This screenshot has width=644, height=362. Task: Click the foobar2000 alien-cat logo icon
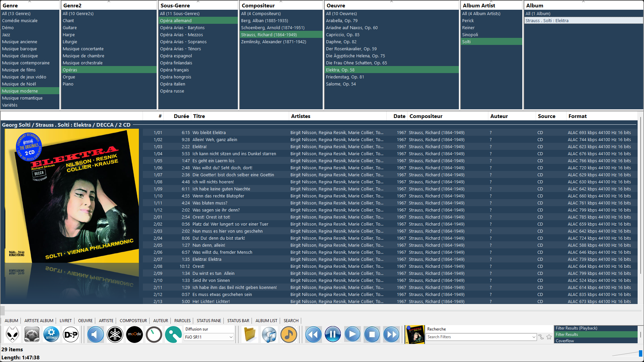(x=12, y=334)
